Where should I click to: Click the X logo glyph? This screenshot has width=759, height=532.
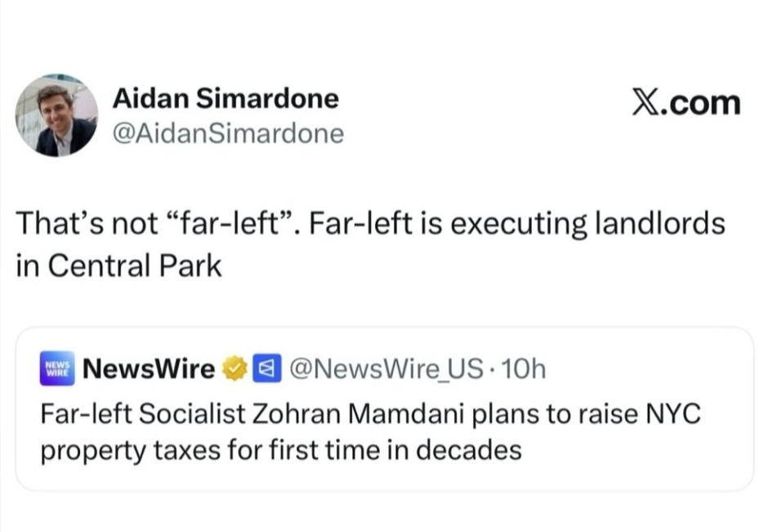pyautogui.click(x=648, y=104)
